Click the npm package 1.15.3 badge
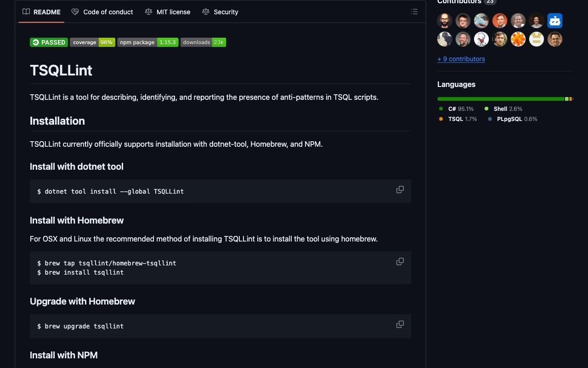588x368 pixels. pyautogui.click(x=148, y=42)
